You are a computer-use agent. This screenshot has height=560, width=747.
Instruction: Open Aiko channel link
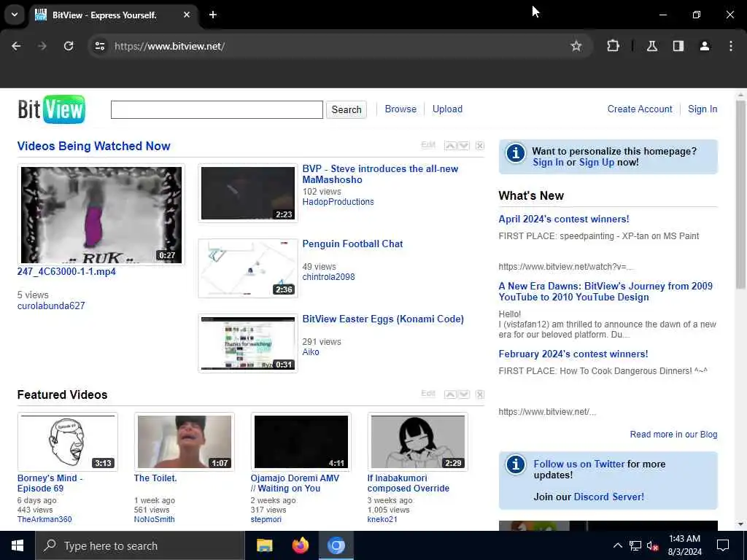click(311, 352)
